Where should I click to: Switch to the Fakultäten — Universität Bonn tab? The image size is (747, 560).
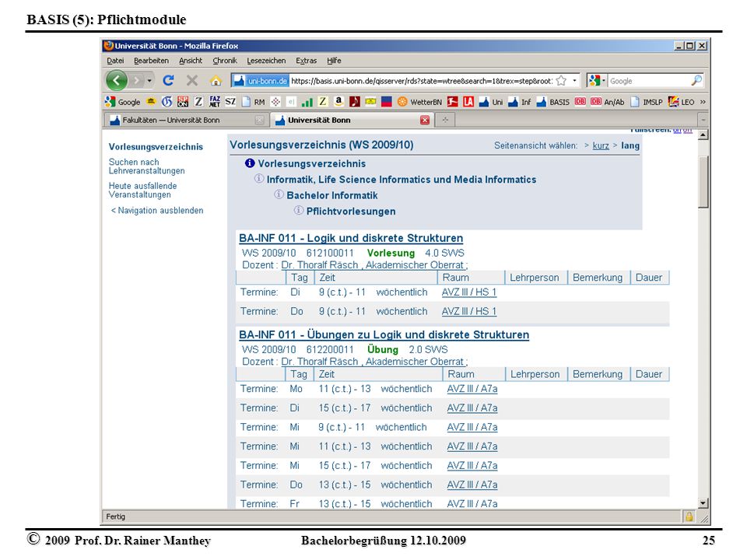click(x=186, y=120)
